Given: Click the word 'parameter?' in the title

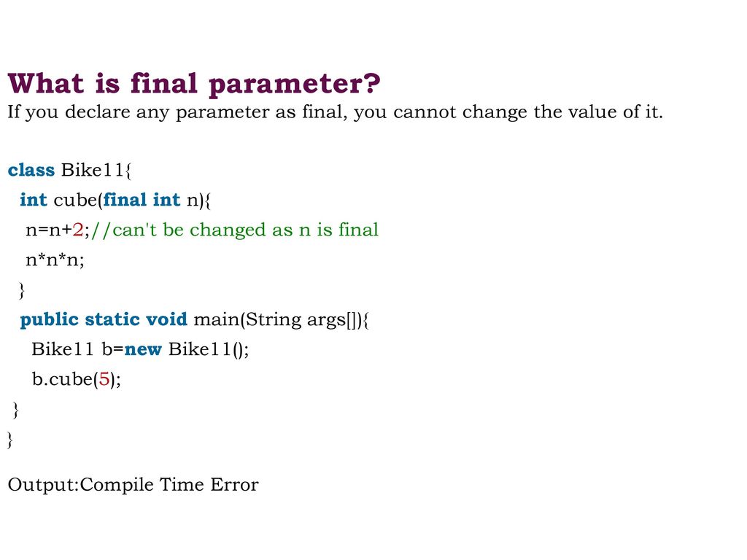Looking at the screenshot, I should point(295,85).
